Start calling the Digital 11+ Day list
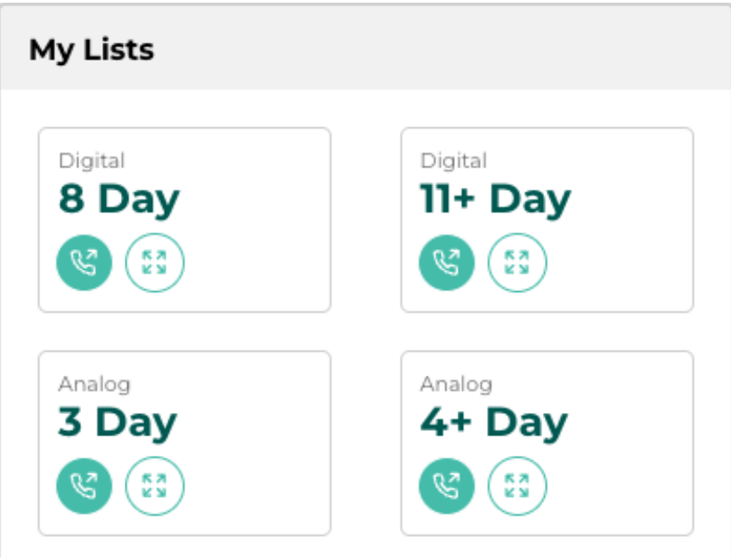The height and width of the screenshot is (560, 731). (447, 263)
